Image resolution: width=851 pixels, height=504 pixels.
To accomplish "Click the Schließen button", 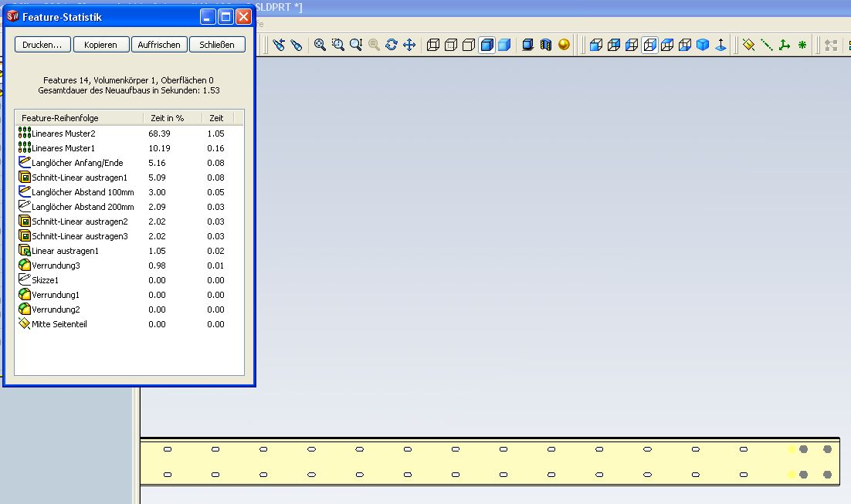I will pos(217,45).
